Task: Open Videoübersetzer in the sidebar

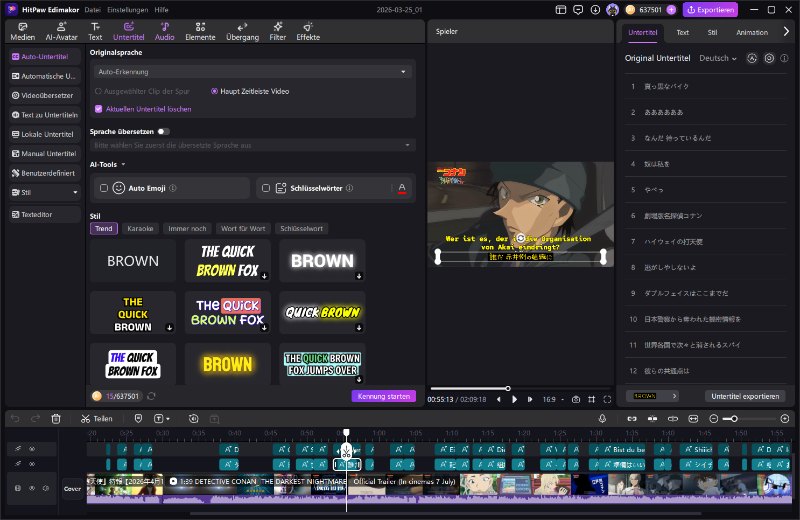Action: (44, 95)
